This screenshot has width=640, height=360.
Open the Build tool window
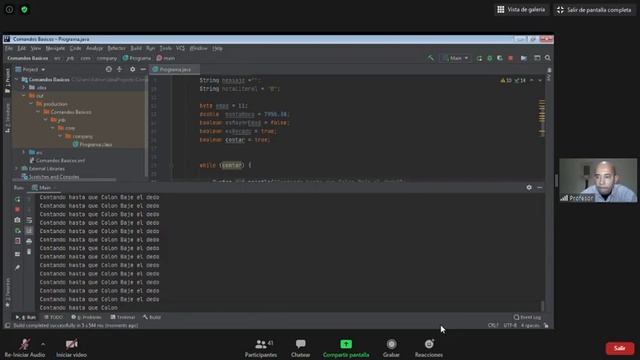pos(152,317)
